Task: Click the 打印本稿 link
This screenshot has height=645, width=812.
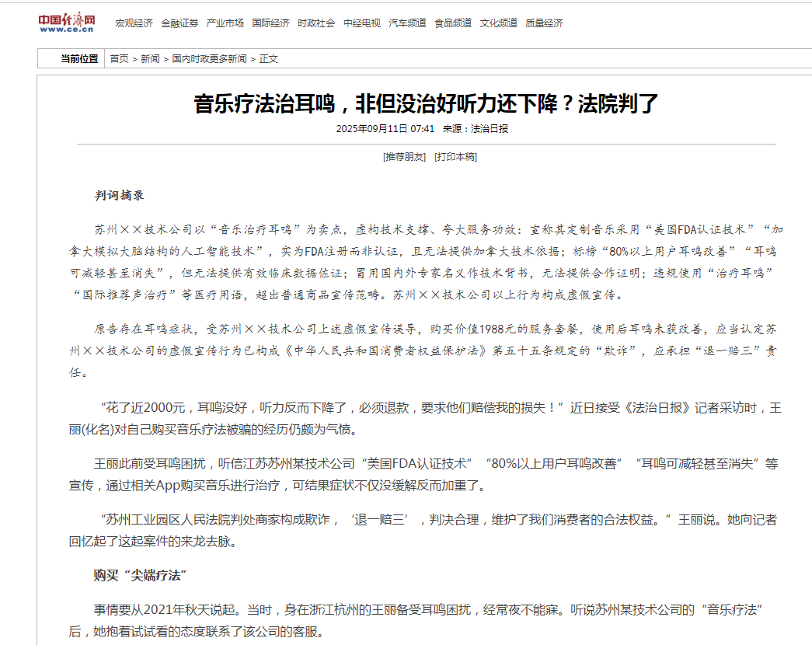Action: click(x=455, y=157)
